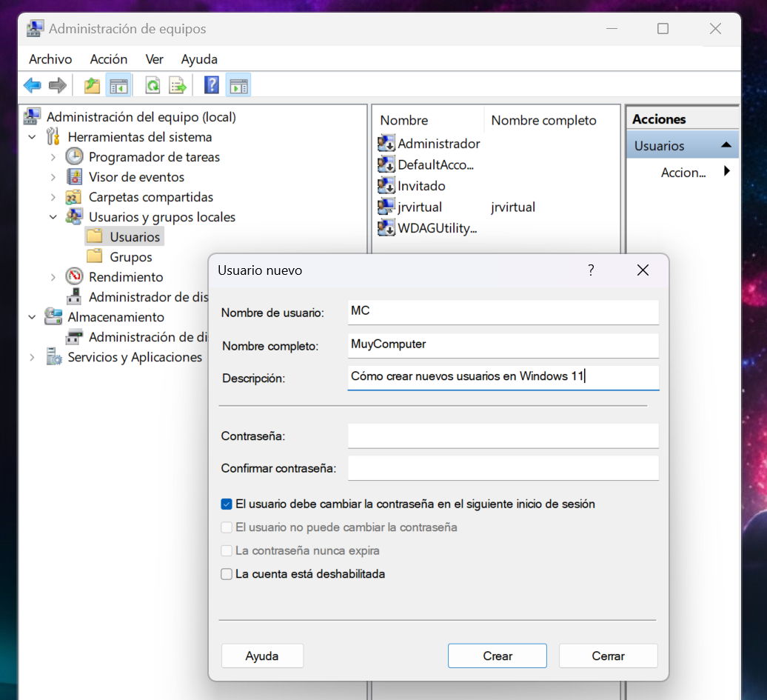Toggle the show/hide console tree icon
The image size is (767, 700).
(x=118, y=85)
